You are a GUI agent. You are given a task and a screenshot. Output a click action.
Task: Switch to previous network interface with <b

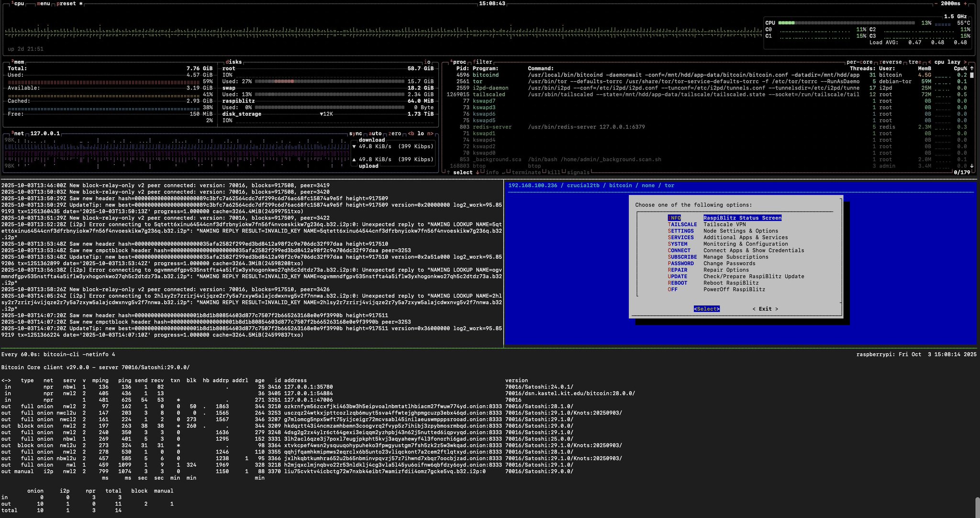(x=411, y=133)
